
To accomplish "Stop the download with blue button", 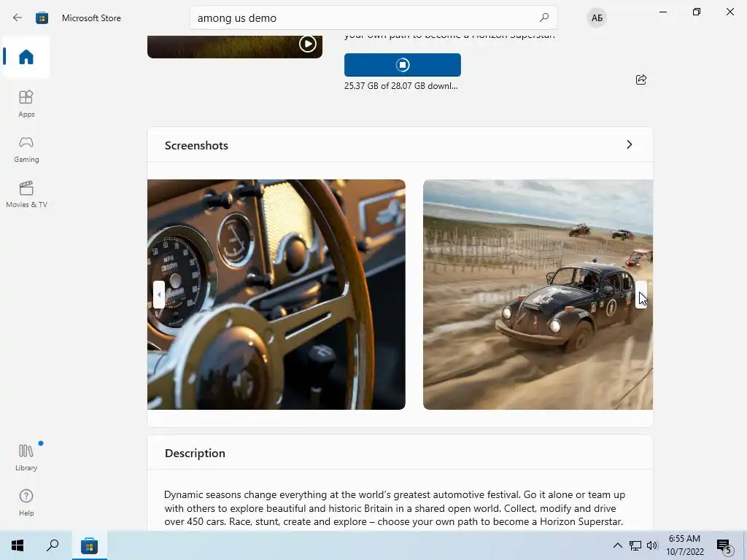I will 403,65.
